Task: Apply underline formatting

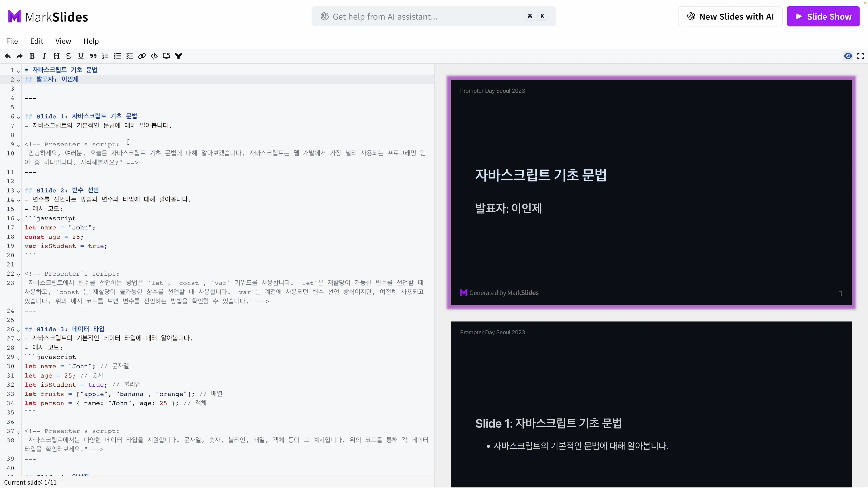Action: [x=81, y=56]
